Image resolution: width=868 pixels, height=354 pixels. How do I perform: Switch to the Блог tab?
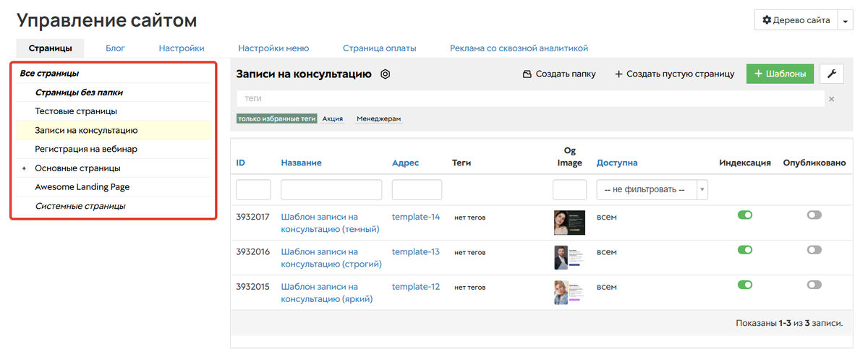tap(115, 48)
